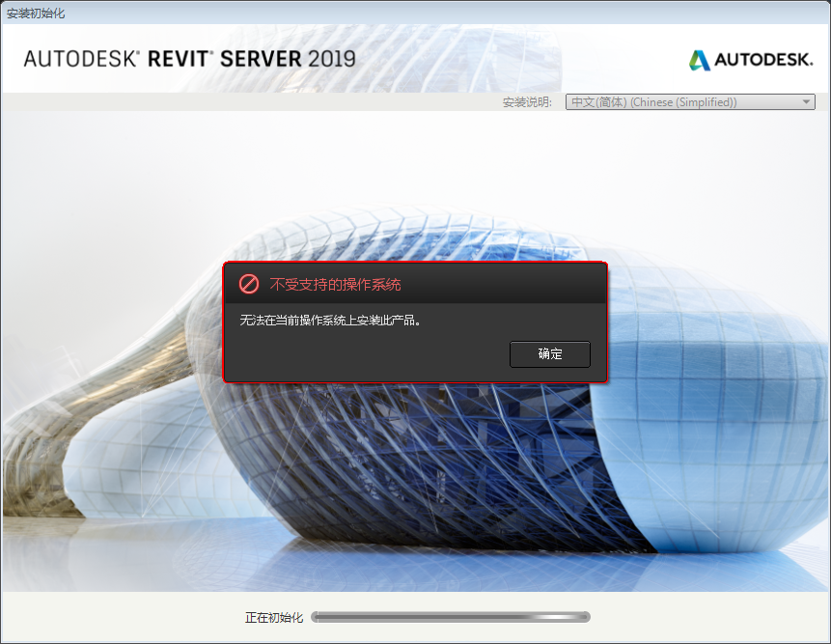Click the dropdown arrow next to Chinese Simplified
This screenshot has height=644, width=831.
coord(805,101)
